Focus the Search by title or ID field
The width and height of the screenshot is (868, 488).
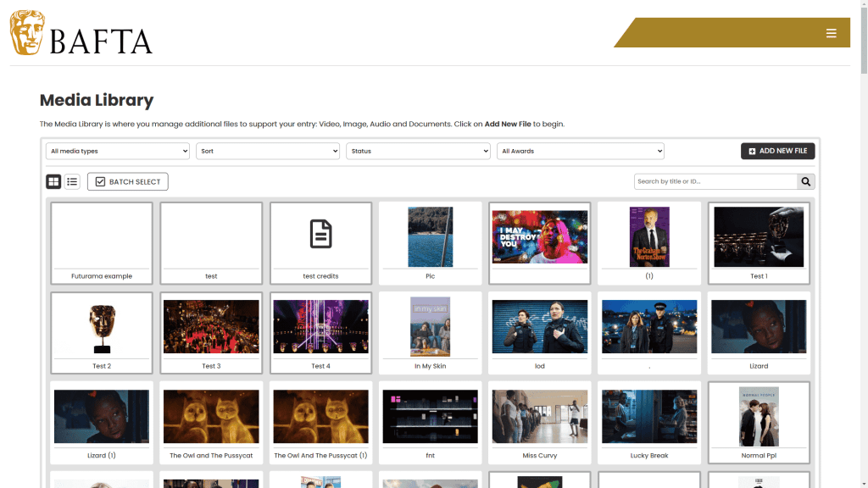[x=715, y=181]
